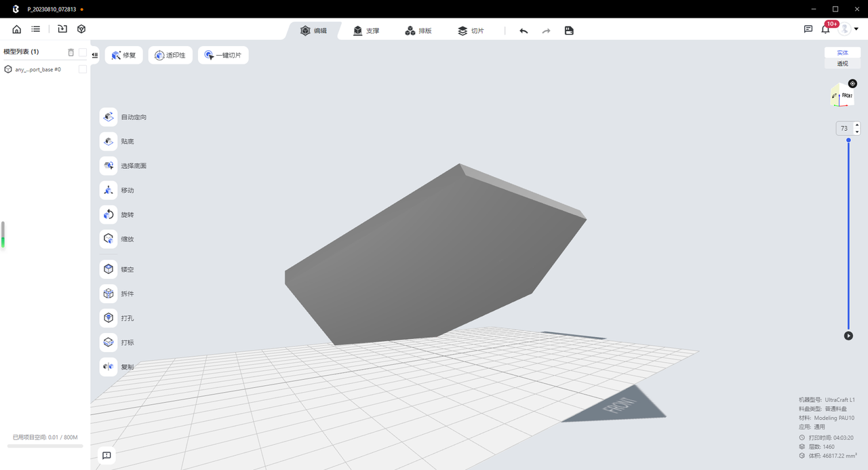
Task: Select model any_...port_base #0
Action: (x=38, y=69)
